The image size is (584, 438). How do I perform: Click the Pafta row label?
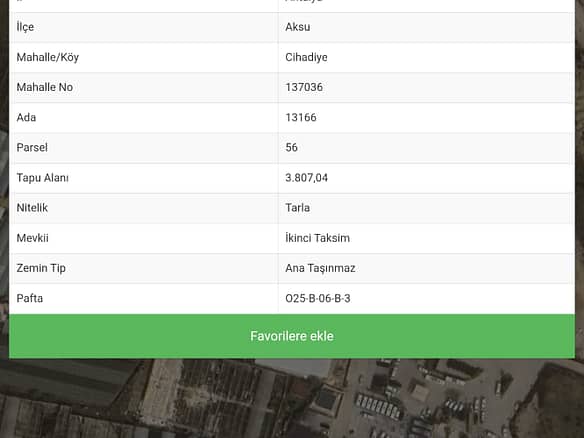pyautogui.click(x=30, y=298)
